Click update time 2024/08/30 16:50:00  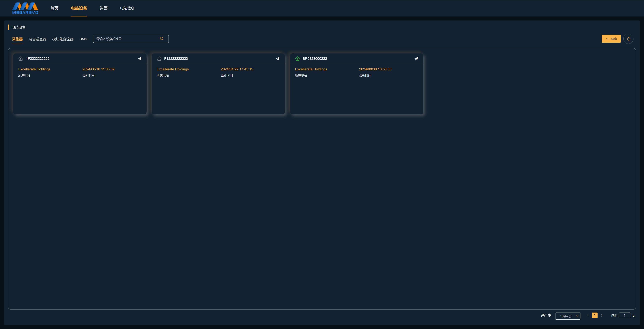click(x=375, y=69)
